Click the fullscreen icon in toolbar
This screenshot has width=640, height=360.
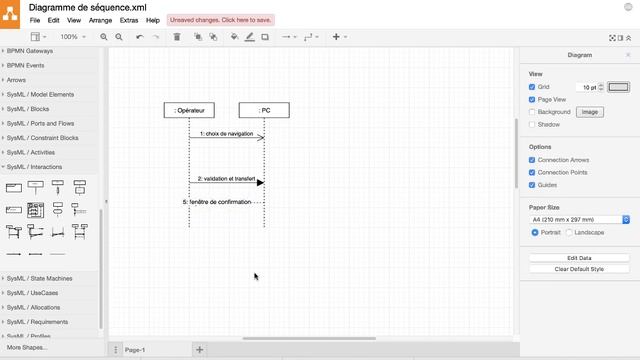click(x=612, y=38)
